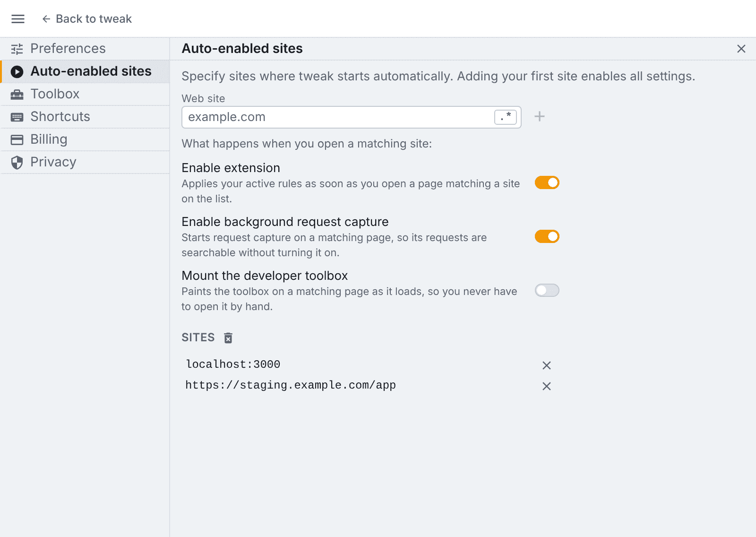The image size is (756, 537).
Task: Open the Toolbox settings
Action: pyautogui.click(x=85, y=94)
